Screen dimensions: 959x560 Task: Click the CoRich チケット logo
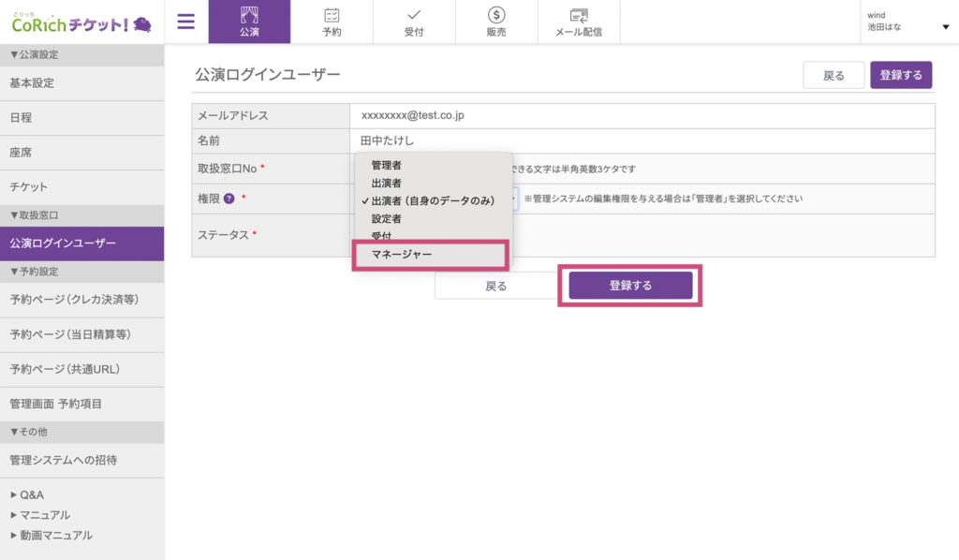click(81, 22)
